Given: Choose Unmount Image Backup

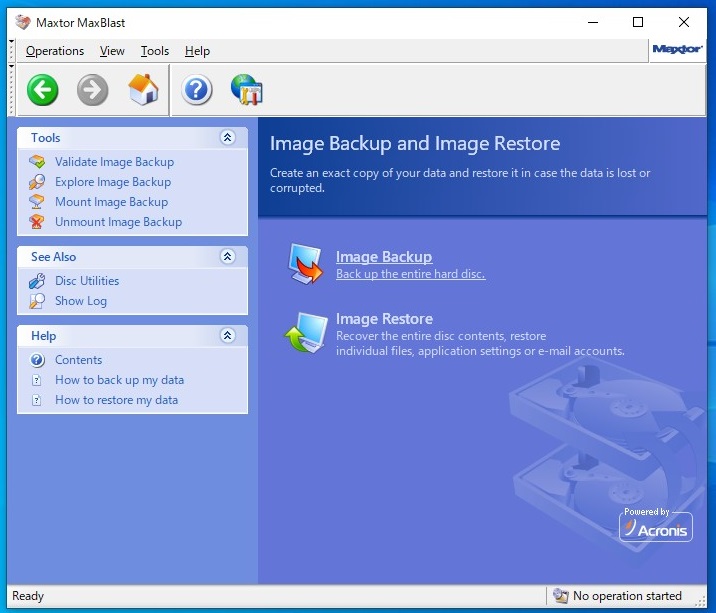Looking at the screenshot, I should (118, 222).
